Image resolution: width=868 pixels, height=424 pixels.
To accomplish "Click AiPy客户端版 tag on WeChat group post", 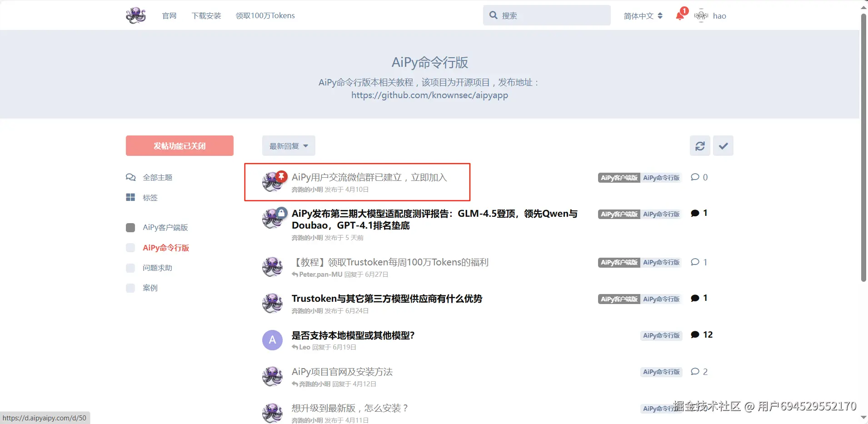I will click(619, 178).
